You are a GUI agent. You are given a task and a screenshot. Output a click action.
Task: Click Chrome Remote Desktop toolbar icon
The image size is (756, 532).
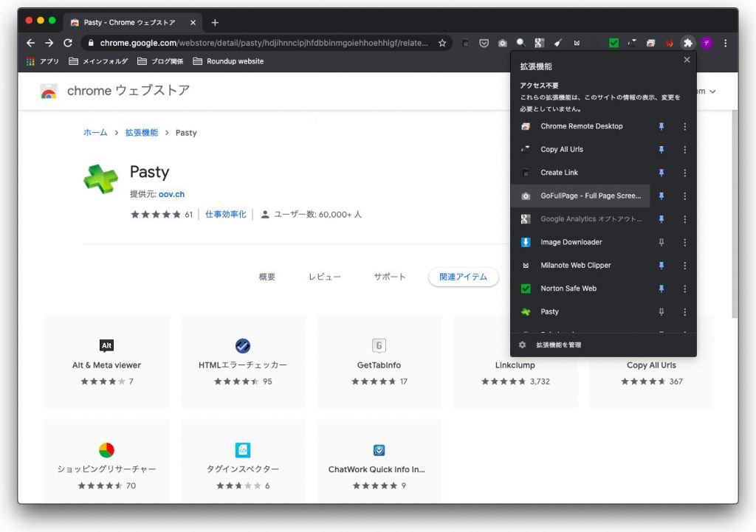(x=651, y=43)
